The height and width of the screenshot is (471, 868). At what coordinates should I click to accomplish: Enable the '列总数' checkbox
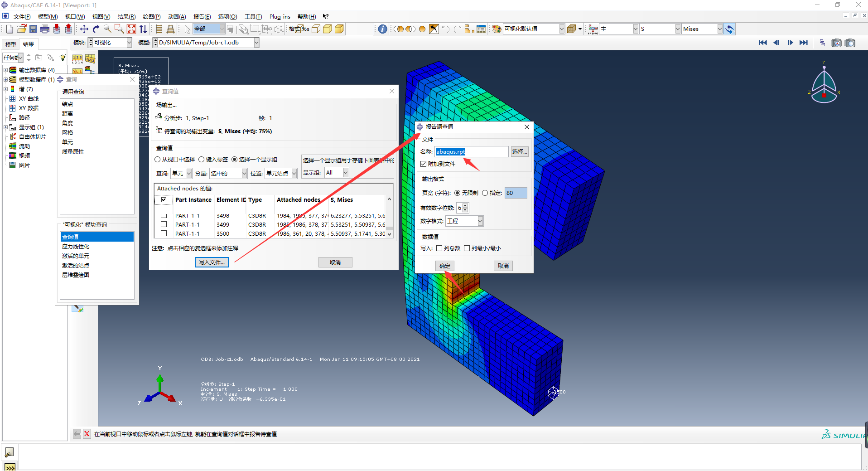tap(439, 248)
